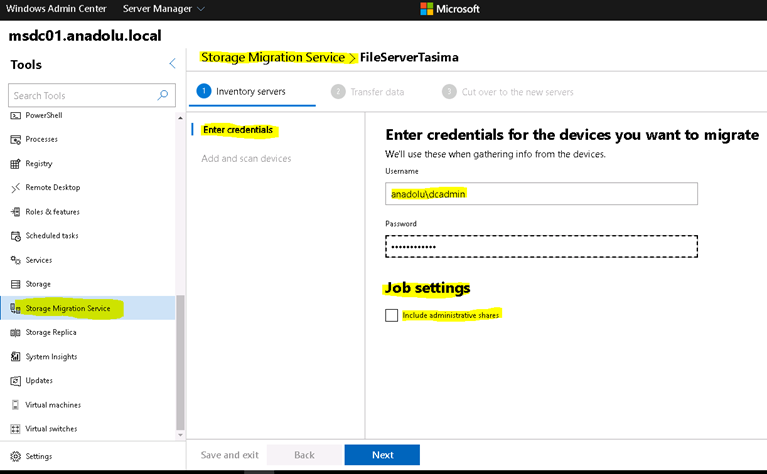This screenshot has width=767, height=474.
Task: Open the Updates tool icon
Action: (x=16, y=381)
